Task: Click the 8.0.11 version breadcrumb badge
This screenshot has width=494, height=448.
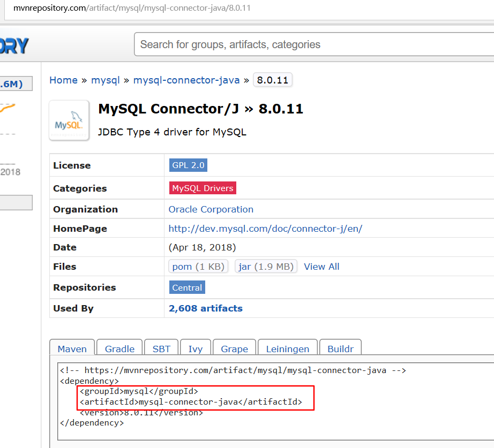Action: click(x=273, y=80)
